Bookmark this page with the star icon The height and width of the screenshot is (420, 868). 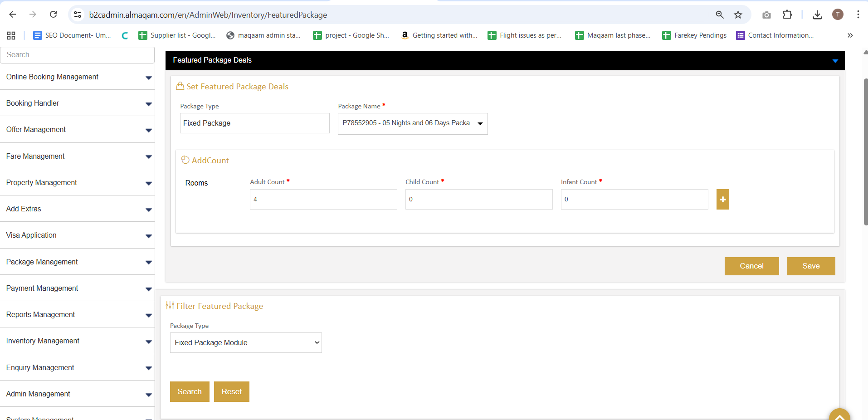[x=738, y=15]
